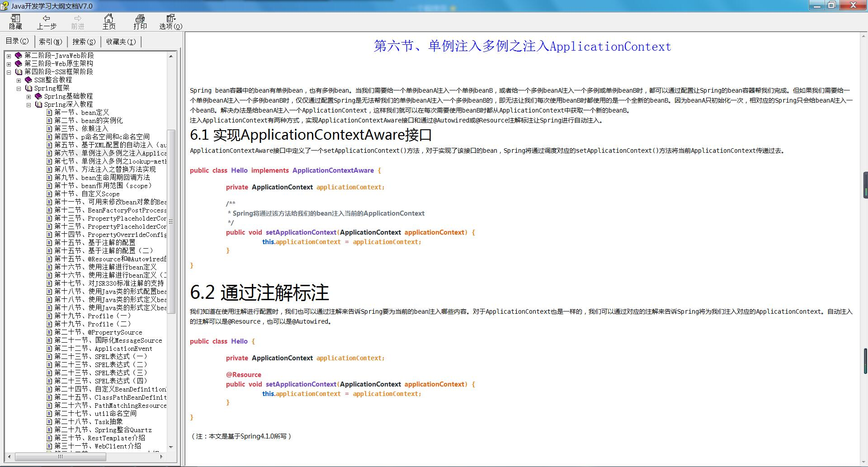Switch to the 索引 tab
The width and height of the screenshot is (868, 467).
coord(51,42)
